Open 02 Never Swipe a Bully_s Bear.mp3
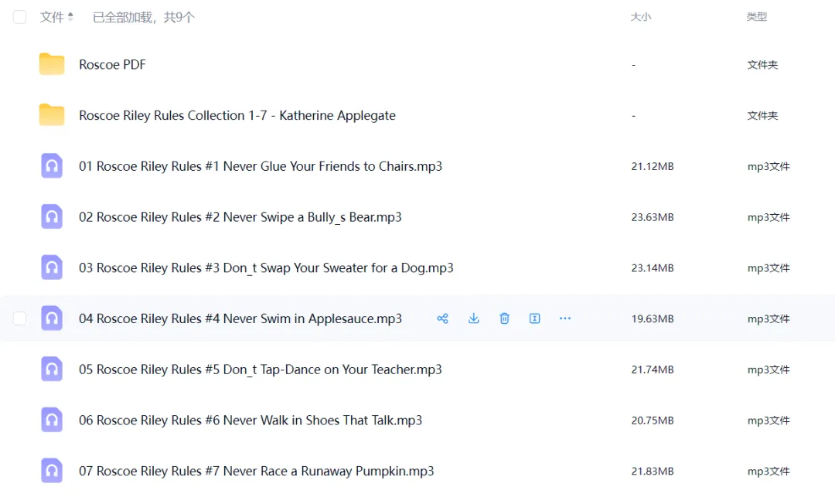The height and width of the screenshot is (504, 835). (x=240, y=217)
